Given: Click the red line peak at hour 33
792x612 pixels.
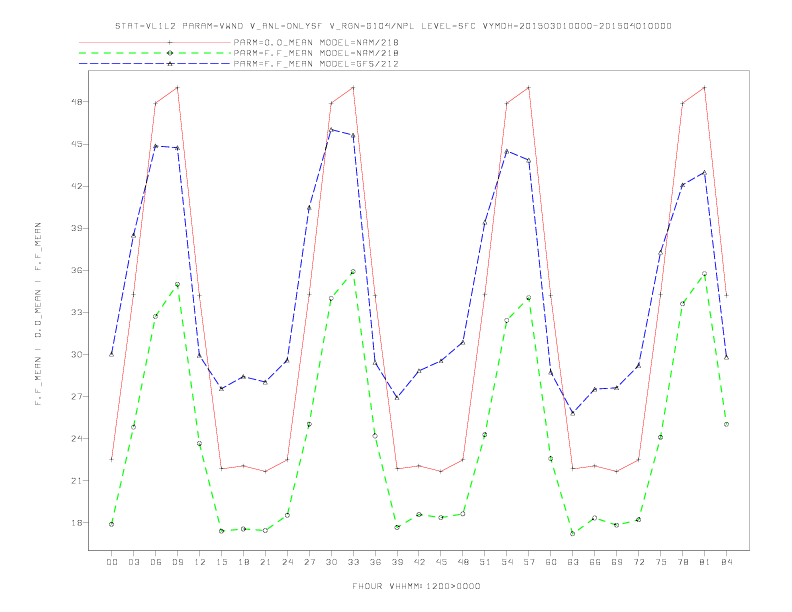Looking at the screenshot, I should (x=353, y=87).
